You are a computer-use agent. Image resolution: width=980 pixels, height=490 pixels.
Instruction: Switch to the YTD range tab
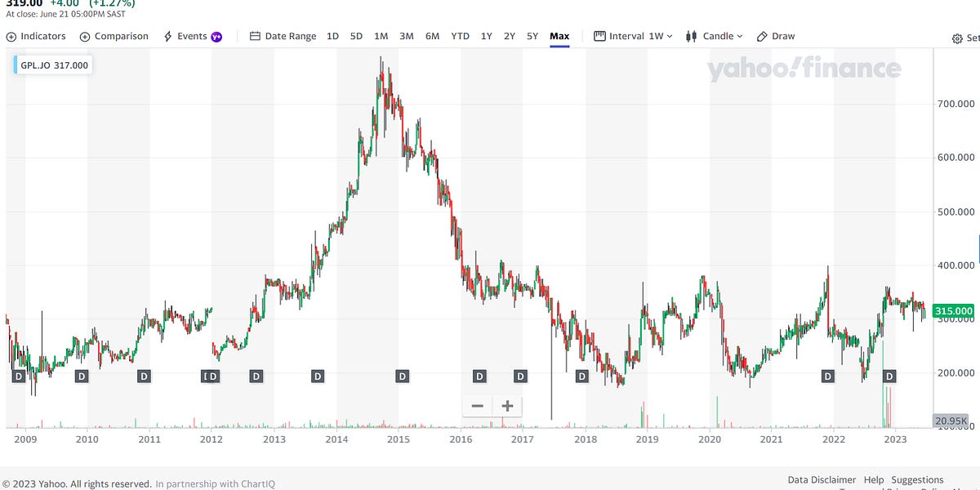pos(460,36)
